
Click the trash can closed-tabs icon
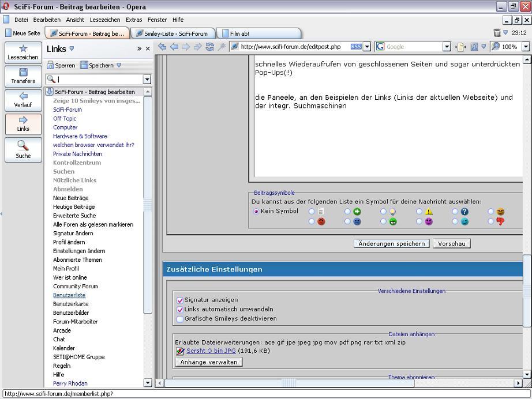pyautogui.click(x=497, y=33)
